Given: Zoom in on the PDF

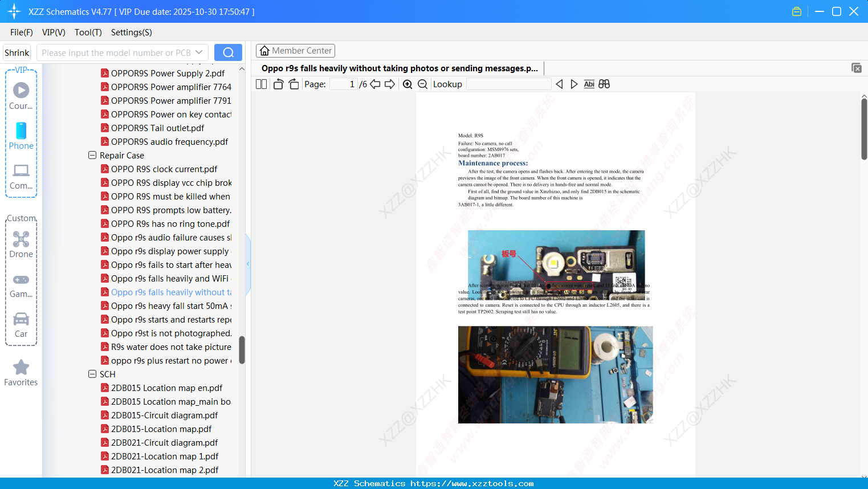Looking at the screenshot, I should [x=407, y=84].
